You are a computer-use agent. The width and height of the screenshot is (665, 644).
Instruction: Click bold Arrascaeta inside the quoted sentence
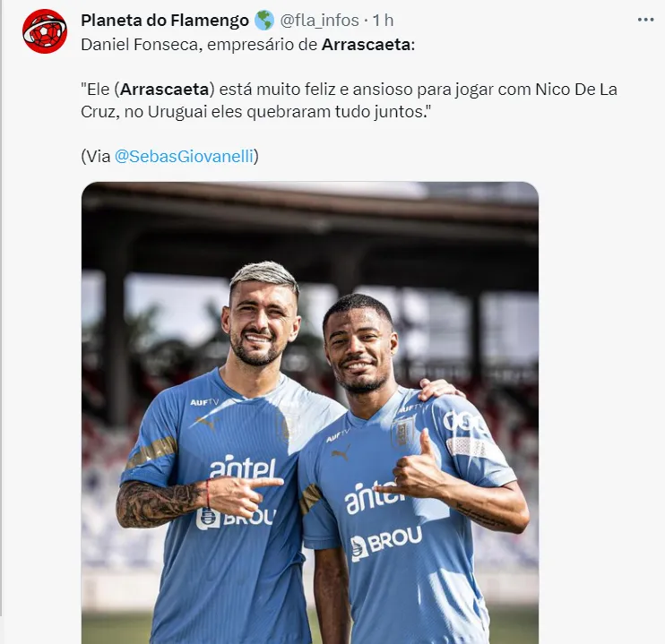pyautogui.click(x=165, y=90)
